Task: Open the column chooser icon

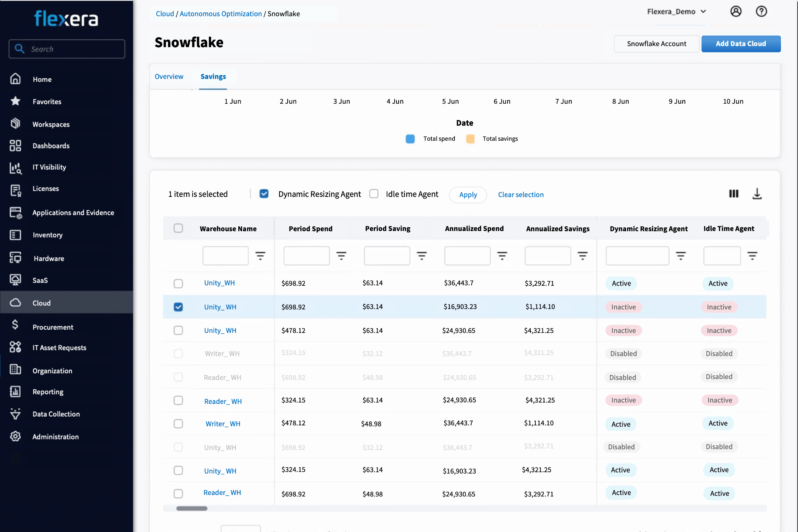Action: tap(734, 194)
